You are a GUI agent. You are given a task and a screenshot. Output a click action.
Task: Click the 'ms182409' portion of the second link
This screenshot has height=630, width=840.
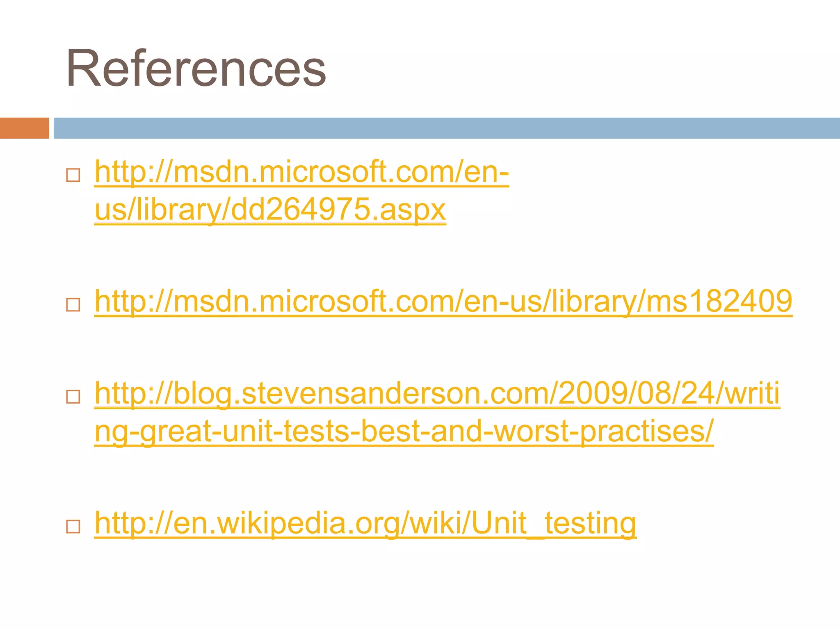click(x=719, y=301)
